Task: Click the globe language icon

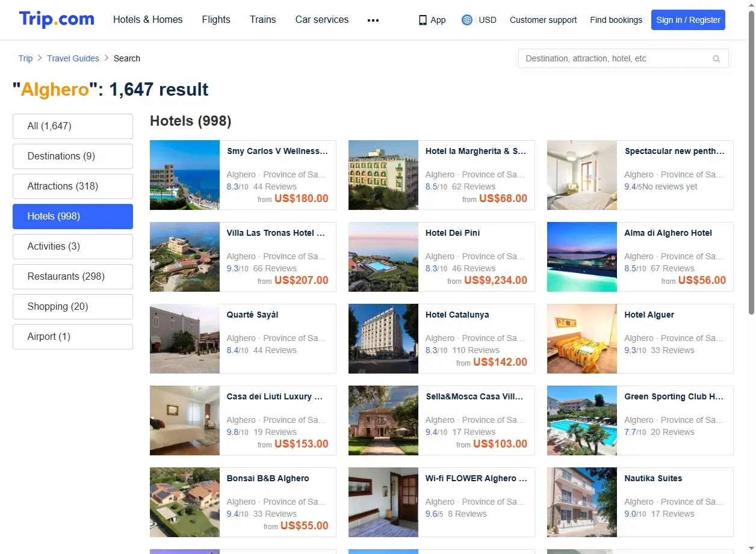Action: (467, 20)
